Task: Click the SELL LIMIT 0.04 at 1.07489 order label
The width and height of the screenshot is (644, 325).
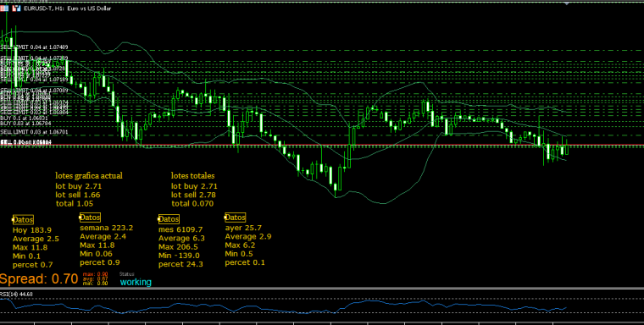Action: 34,47
